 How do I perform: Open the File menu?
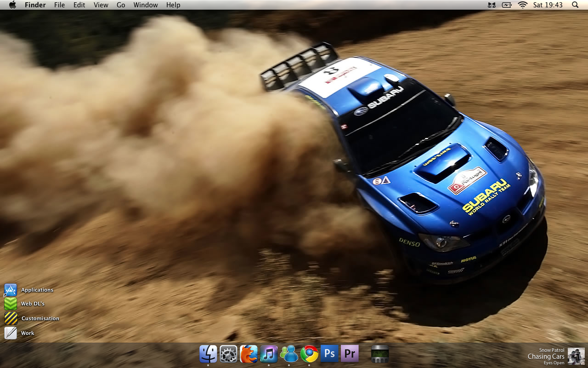point(59,5)
